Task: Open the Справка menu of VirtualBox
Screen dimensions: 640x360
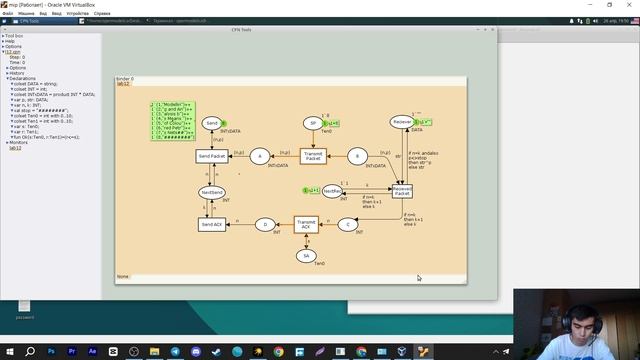Action: [x=102, y=13]
